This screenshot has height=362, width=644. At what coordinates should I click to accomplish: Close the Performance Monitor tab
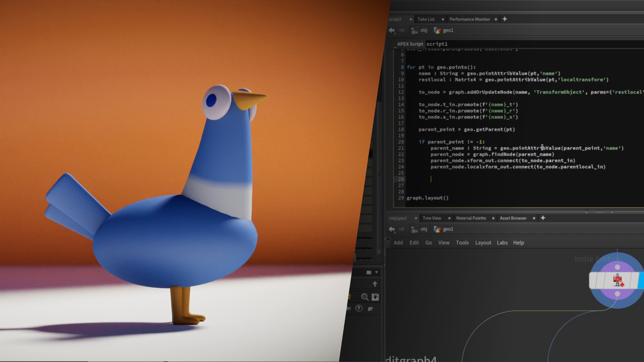coord(496,19)
